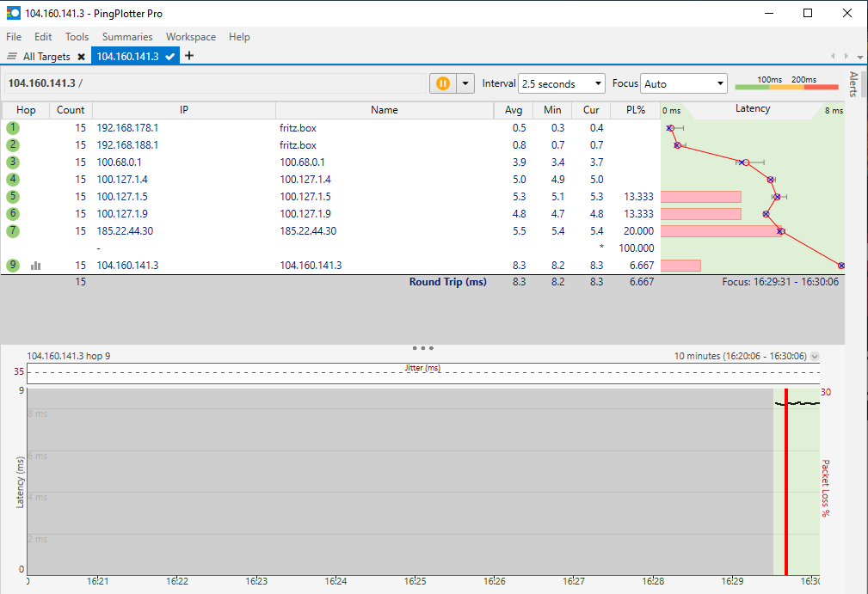
Task: Click the 104.160.141.3 hop 9 graph title
Action: click(69, 356)
